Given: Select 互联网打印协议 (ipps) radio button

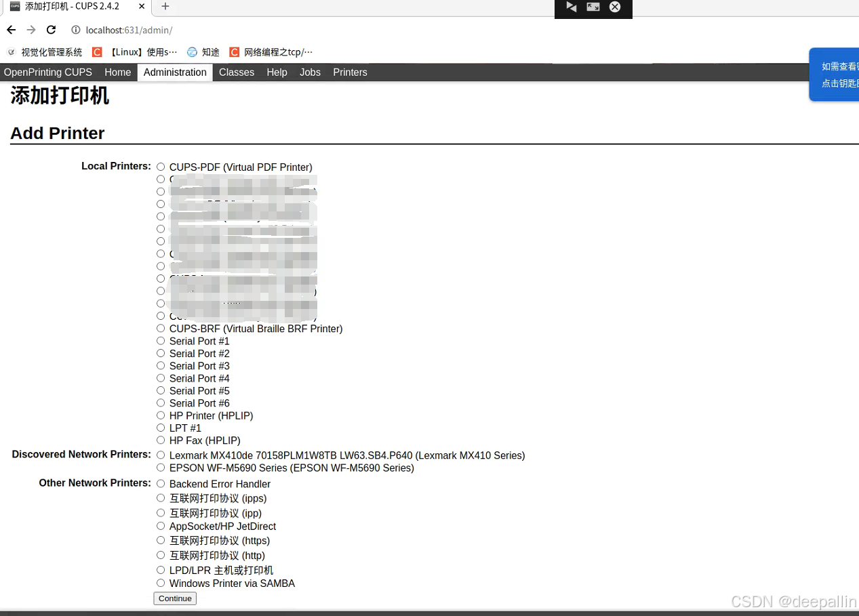Looking at the screenshot, I should [x=161, y=498].
